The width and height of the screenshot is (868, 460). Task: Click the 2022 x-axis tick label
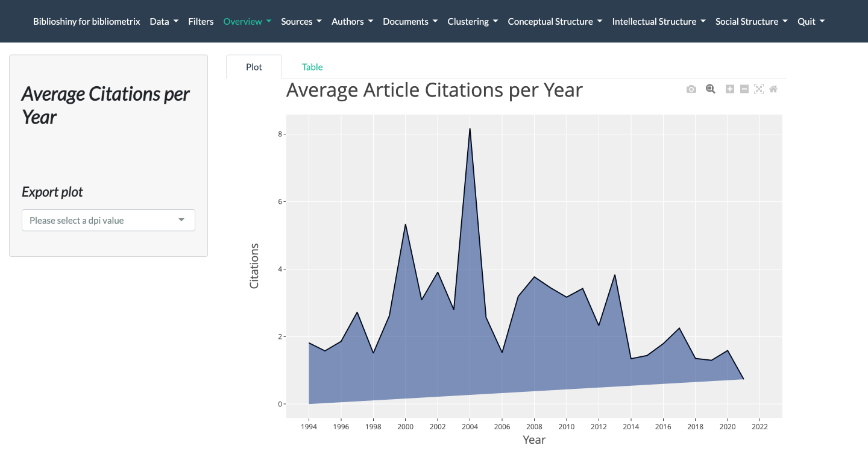(x=759, y=427)
